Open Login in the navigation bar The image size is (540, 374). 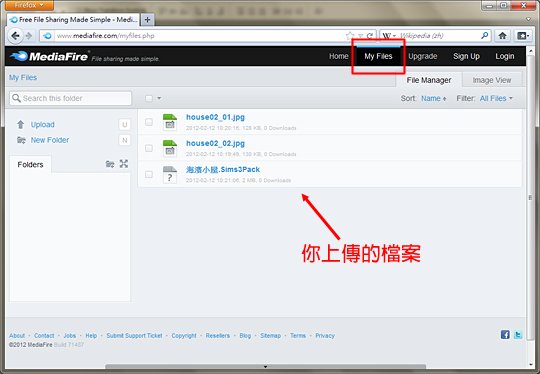[x=505, y=56]
